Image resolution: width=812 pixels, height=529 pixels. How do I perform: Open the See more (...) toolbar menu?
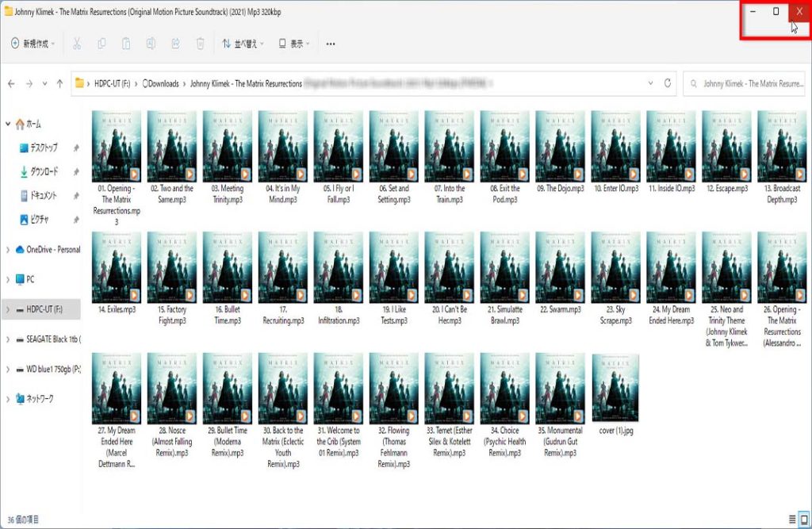331,44
